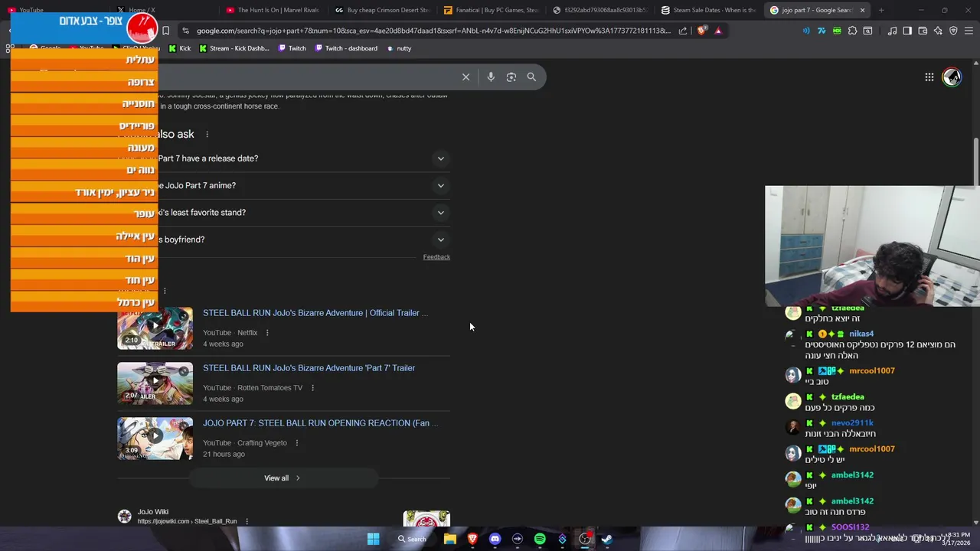Open File Explorer from the taskbar
This screenshot has width=980, height=551.
pyautogui.click(x=450, y=539)
